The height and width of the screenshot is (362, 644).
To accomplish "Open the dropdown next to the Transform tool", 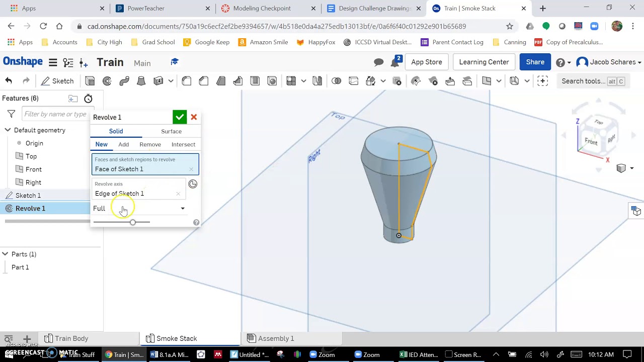I will (x=383, y=81).
